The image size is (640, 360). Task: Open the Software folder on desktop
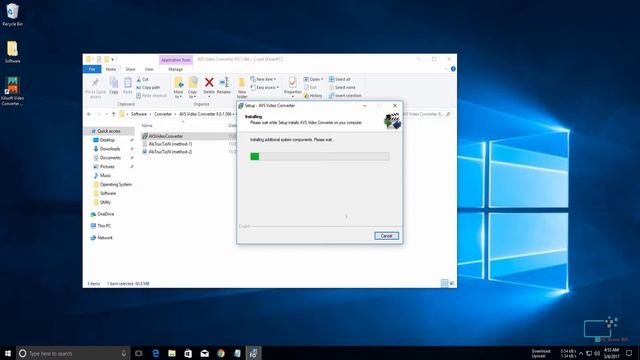12,52
